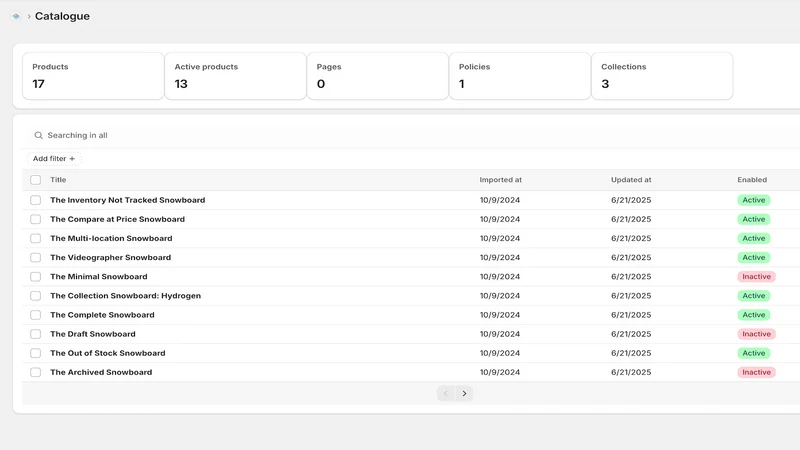800x450 pixels.
Task: Open The Collection Snowboard: Hydrogen title
Action: pos(126,296)
